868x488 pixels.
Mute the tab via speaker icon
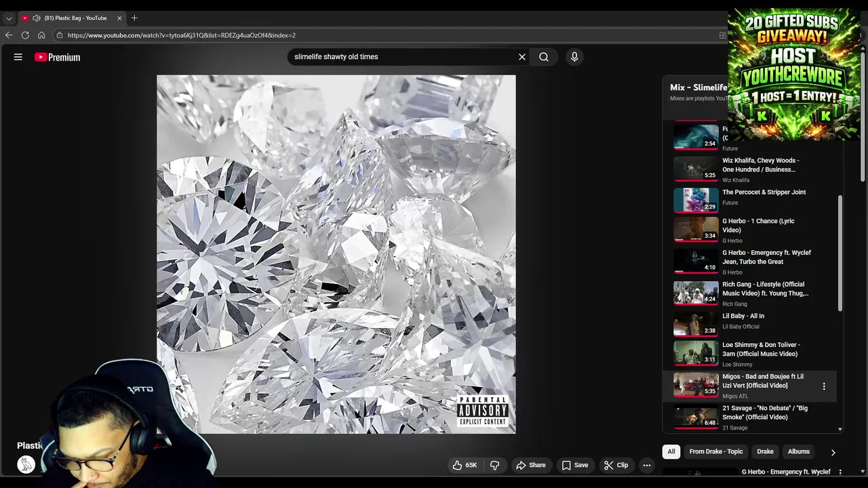pos(37,18)
